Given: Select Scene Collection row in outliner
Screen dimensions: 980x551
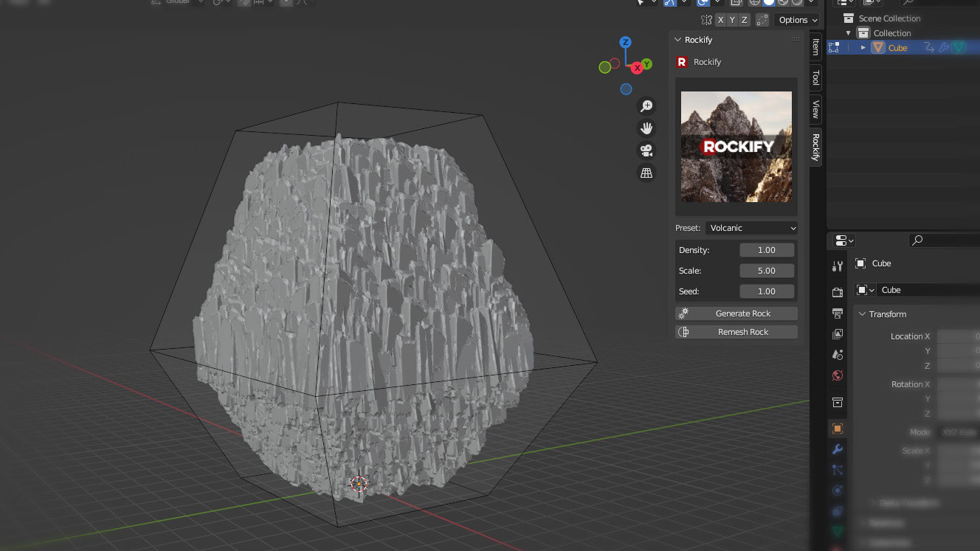Looking at the screenshot, I should click(x=903, y=18).
